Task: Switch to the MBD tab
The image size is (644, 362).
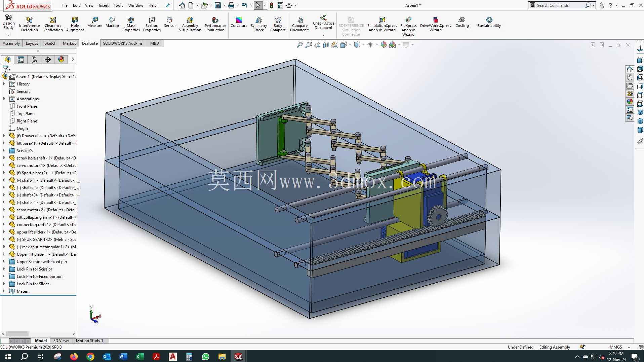Action: pyautogui.click(x=155, y=43)
